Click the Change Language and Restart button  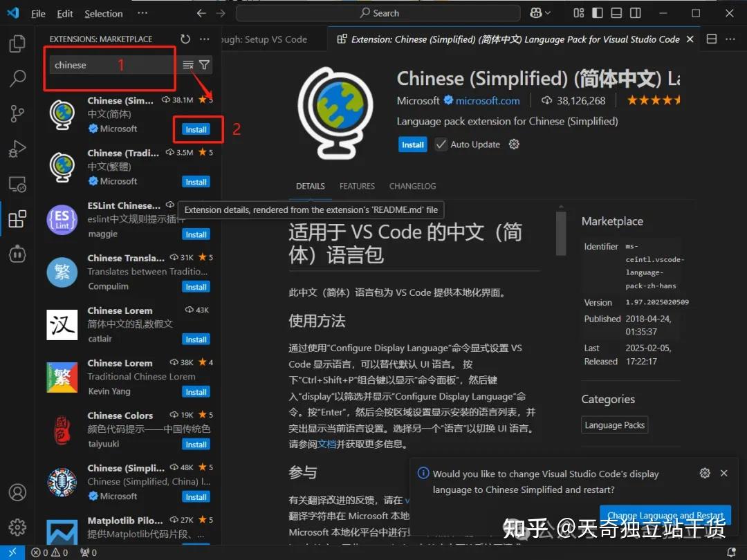(x=665, y=515)
